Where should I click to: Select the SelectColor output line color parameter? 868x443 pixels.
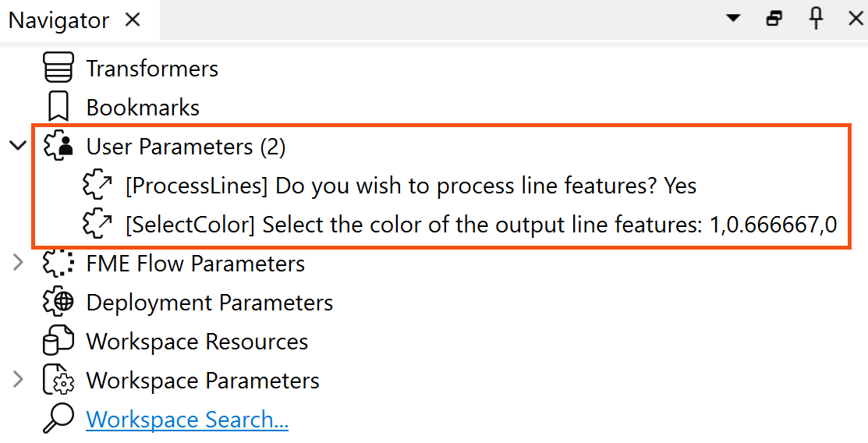pos(480,225)
